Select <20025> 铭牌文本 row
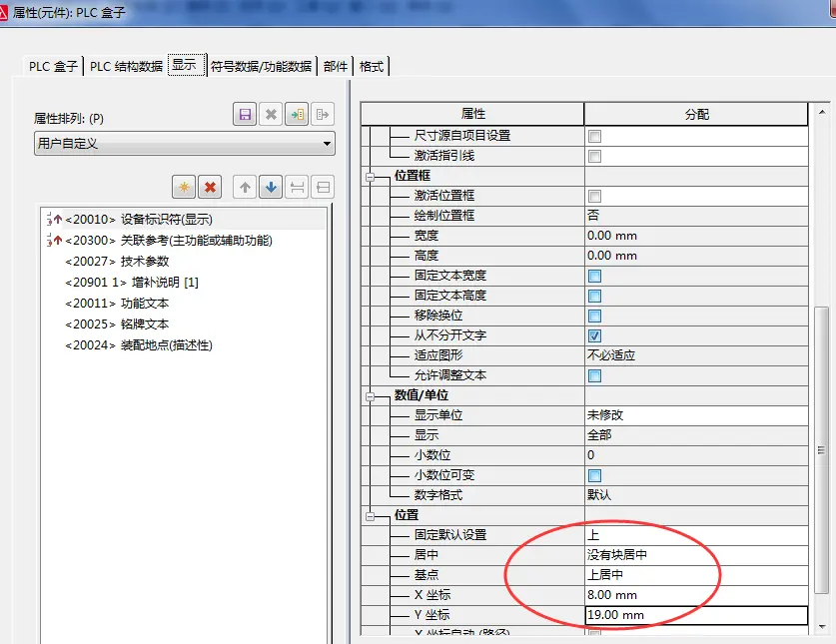 coord(185,324)
